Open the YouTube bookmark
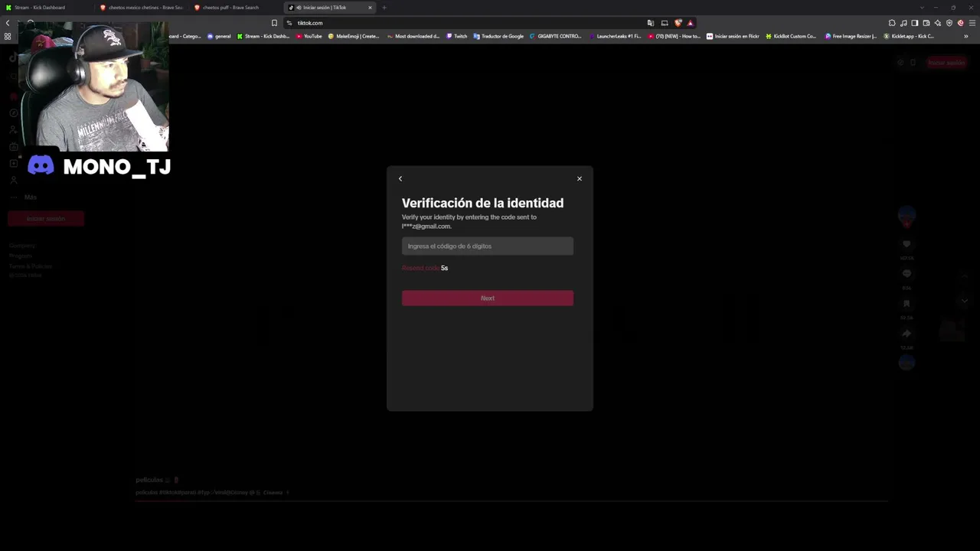 (309, 36)
